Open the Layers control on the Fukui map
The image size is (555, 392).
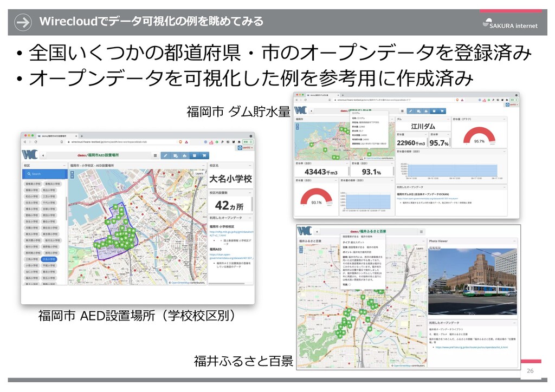point(420,249)
